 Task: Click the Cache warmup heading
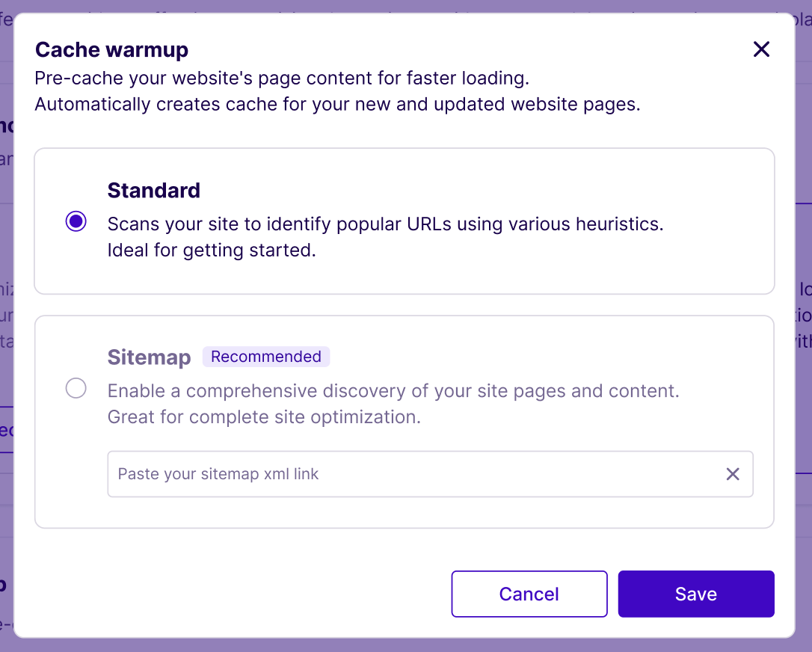pos(111,49)
